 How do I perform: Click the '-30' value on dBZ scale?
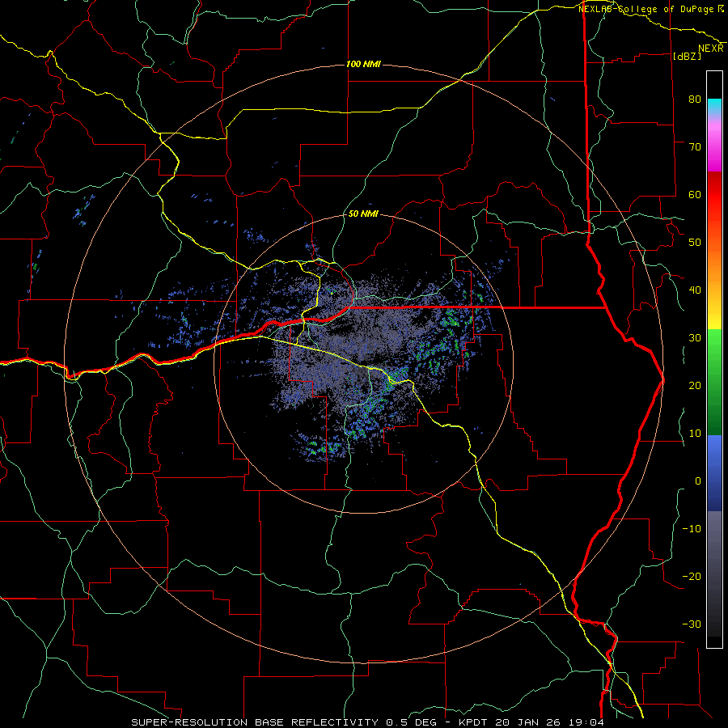[x=692, y=624]
